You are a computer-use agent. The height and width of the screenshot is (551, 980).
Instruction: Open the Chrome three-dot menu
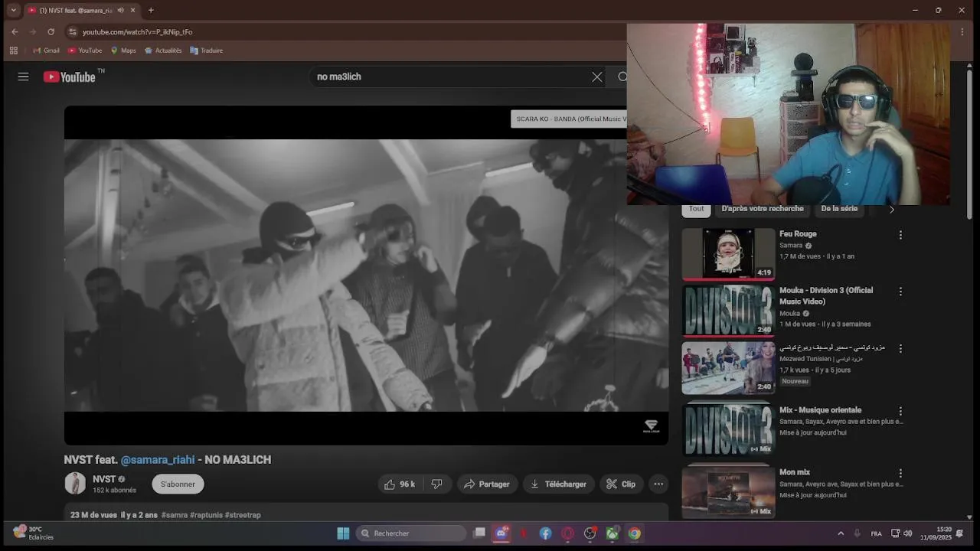(x=962, y=31)
